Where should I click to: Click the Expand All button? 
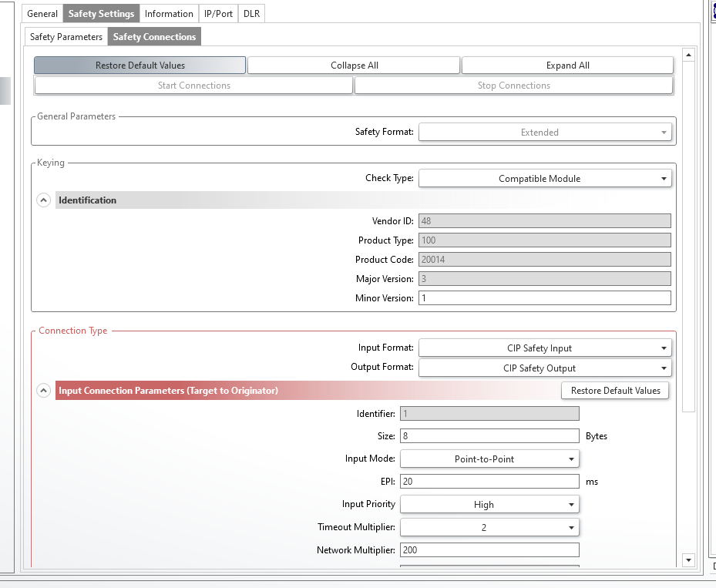click(567, 66)
